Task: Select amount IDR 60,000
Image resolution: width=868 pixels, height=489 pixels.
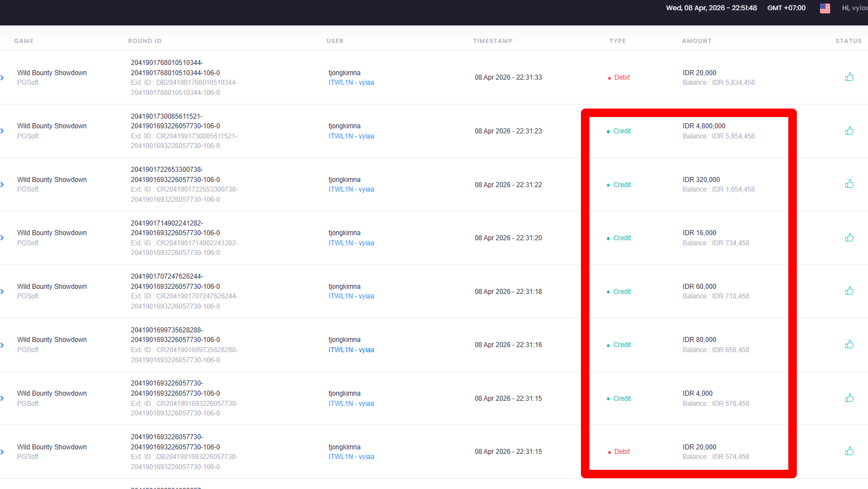Action: pyautogui.click(x=699, y=287)
